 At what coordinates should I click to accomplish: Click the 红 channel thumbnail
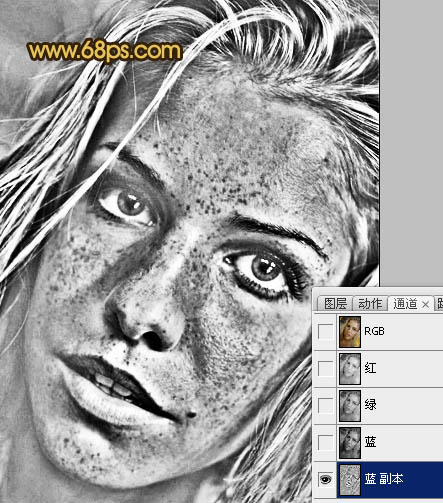(x=350, y=369)
